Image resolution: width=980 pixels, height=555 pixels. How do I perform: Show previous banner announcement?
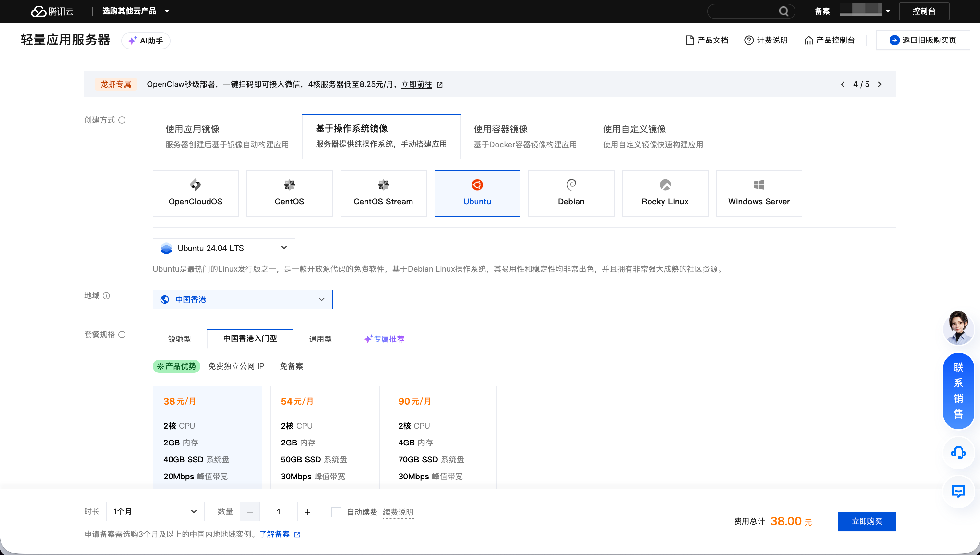pyautogui.click(x=843, y=84)
